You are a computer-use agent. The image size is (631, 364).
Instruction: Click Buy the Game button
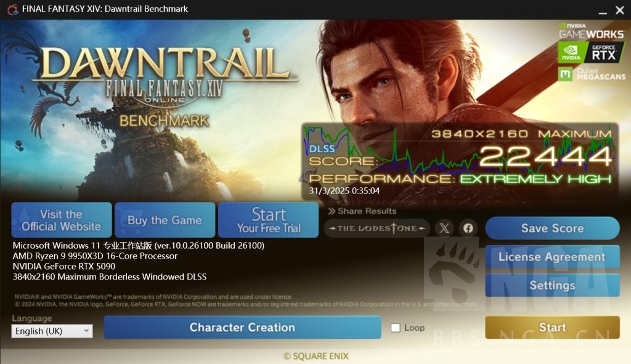(x=165, y=220)
